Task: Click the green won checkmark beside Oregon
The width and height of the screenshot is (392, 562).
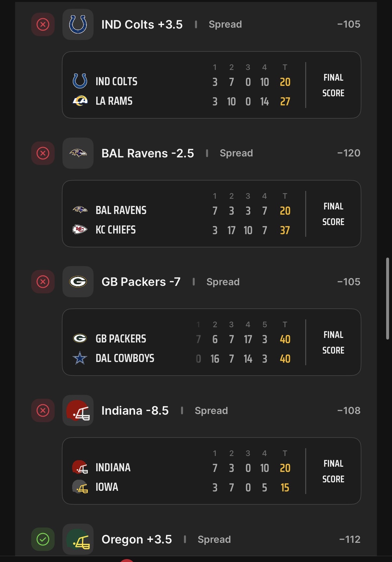Action: pyautogui.click(x=43, y=539)
